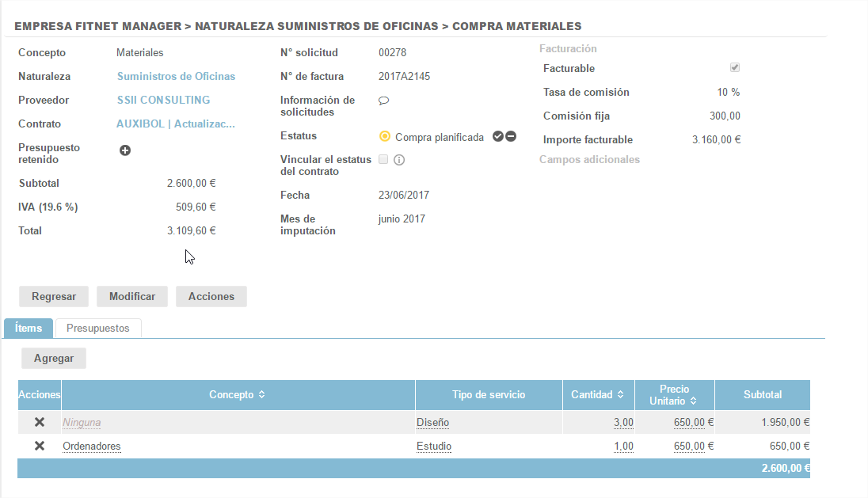
Task: Click the plus icon beside Presupuesto retenido
Action: coord(125,150)
